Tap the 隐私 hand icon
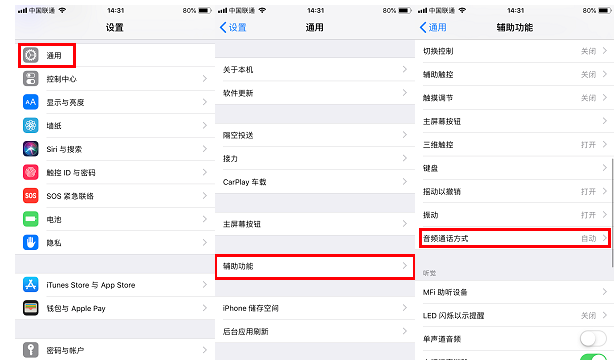 (x=31, y=242)
